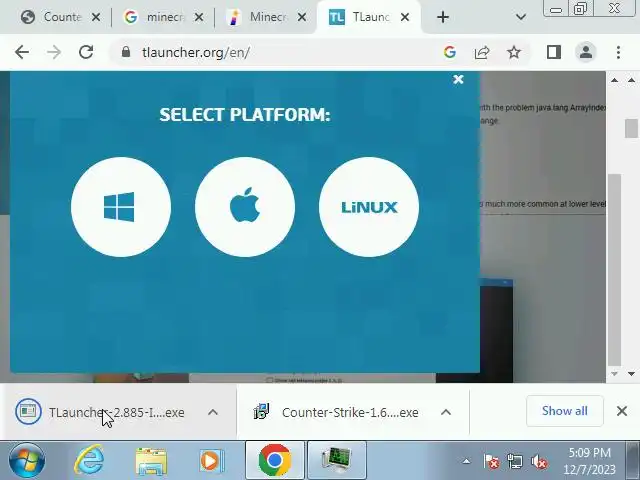Image resolution: width=640 pixels, height=480 pixels.
Task: Click the Action Center flag icon
Action: 491,462
